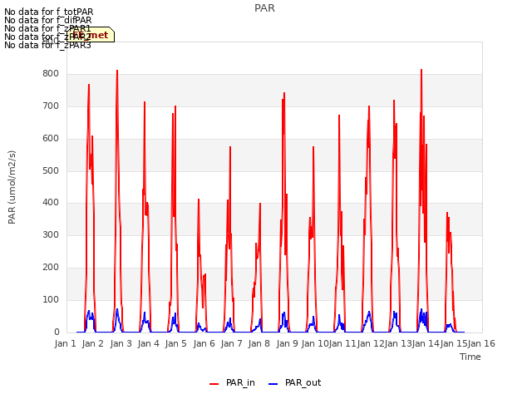Click the 100 y-axis tick label

pyautogui.click(x=51, y=299)
